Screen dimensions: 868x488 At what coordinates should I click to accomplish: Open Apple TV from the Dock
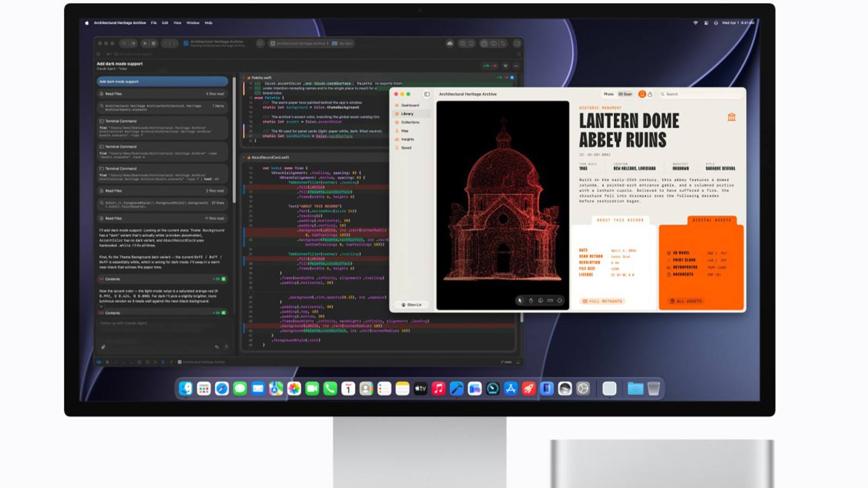point(420,388)
